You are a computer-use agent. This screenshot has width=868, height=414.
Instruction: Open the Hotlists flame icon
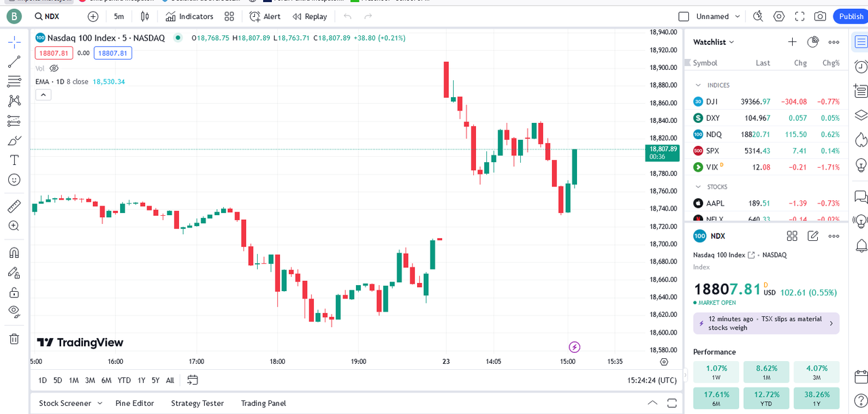coord(861,139)
